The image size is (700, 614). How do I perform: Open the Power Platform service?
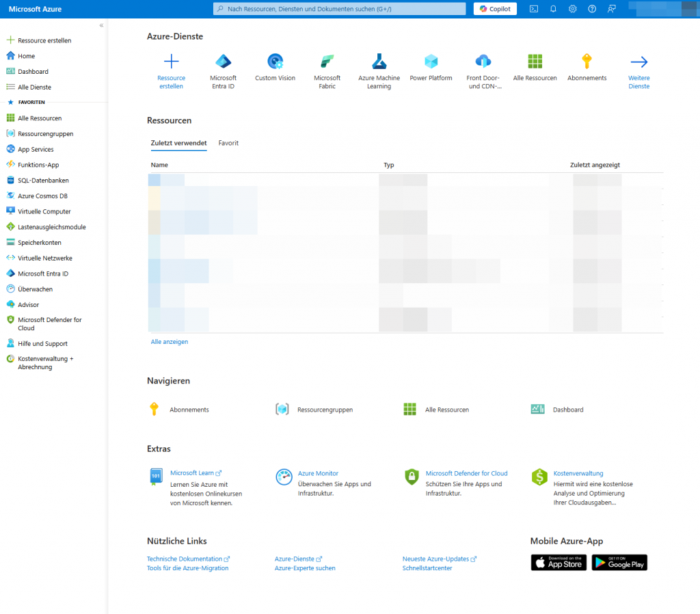click(431, 66)
